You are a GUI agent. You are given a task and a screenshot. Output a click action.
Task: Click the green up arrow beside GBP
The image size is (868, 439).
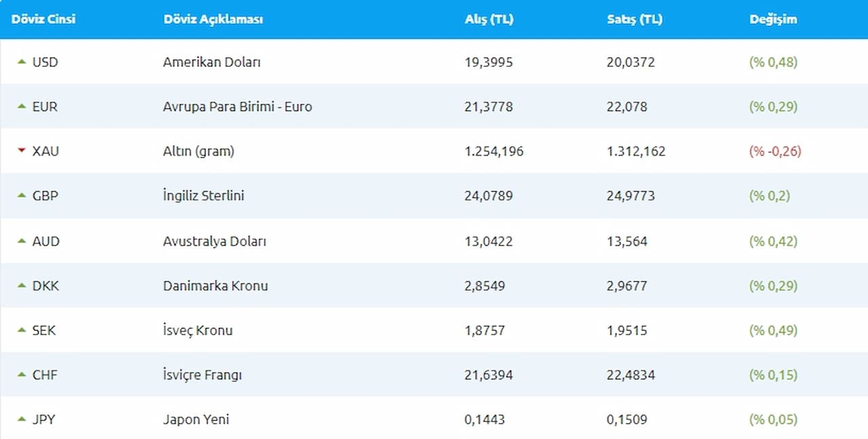click(x=22, y=196)
